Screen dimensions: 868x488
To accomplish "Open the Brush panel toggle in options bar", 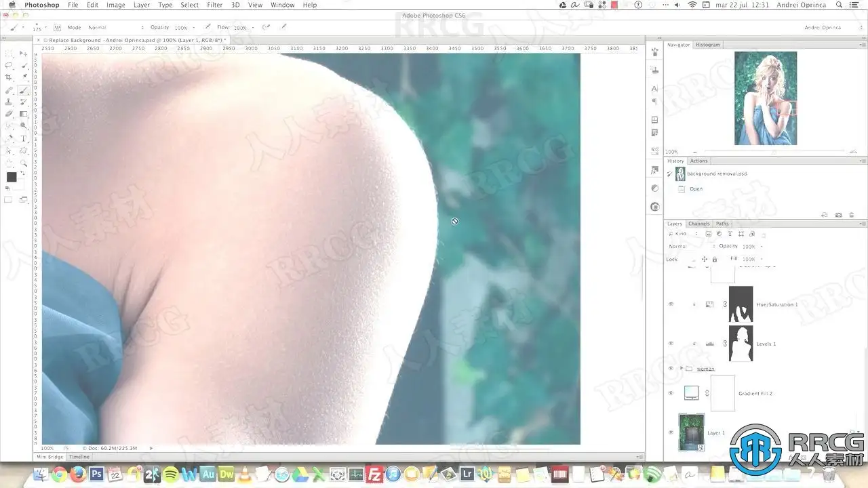I will (57, 28).
